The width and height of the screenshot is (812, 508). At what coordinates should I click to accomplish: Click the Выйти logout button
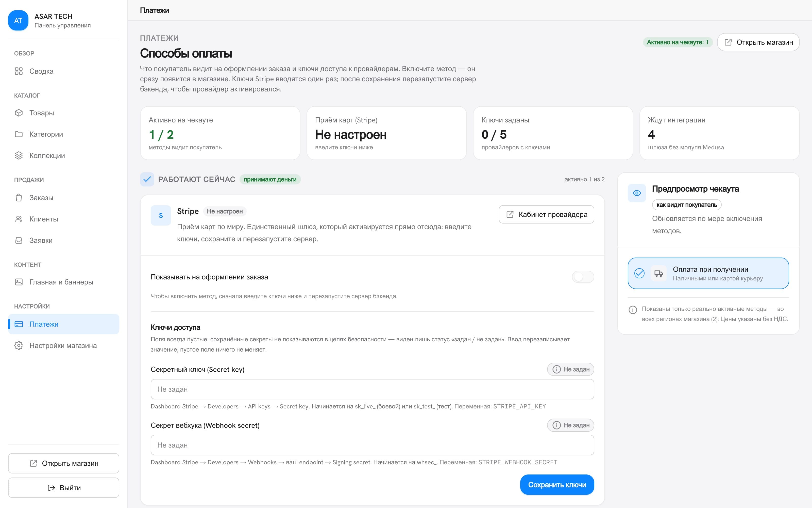point(63,487)
